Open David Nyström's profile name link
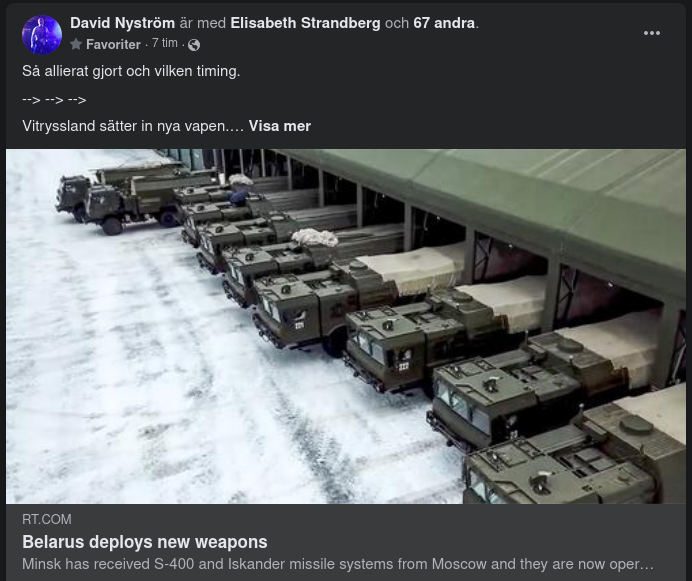The image size is (692, 581). tap(123, 23)
